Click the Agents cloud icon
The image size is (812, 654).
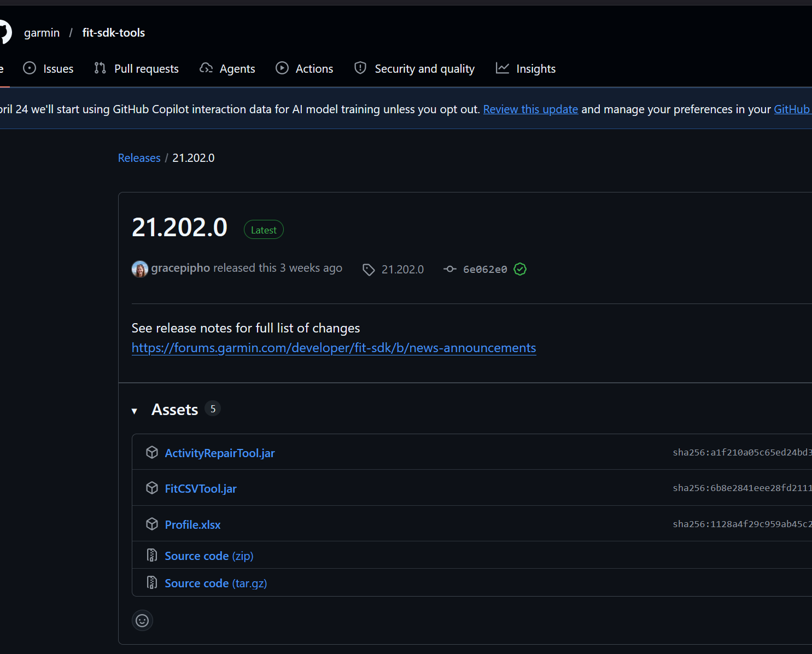(x=206, y=68)
